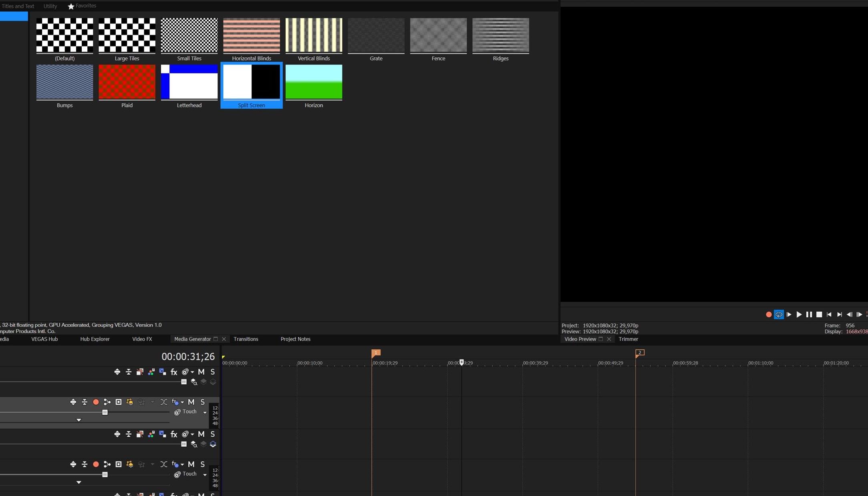This screenshot has height=496, width=868.
Task: Open the Video FX tab
Action: [x=142, y=339]
